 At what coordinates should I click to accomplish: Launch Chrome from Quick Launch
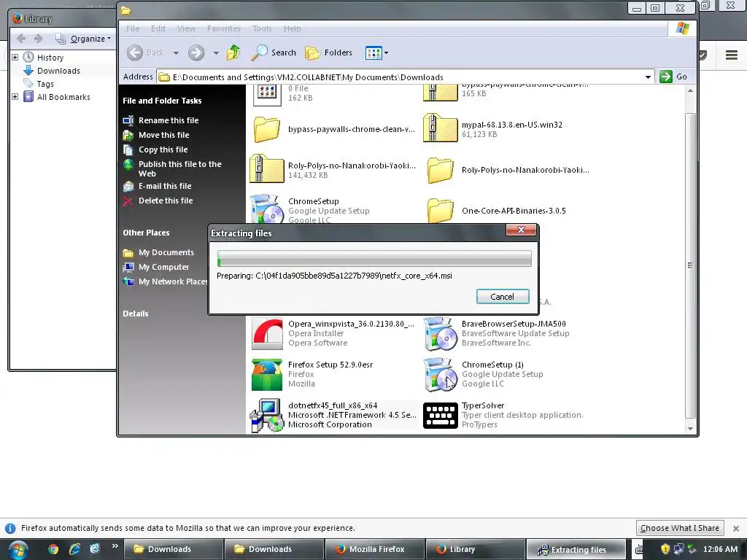(x=53, y=549)
